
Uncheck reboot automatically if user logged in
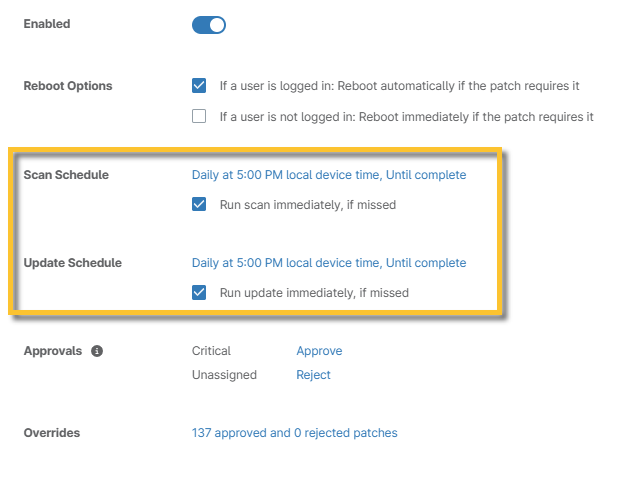[x=199, y=86]
